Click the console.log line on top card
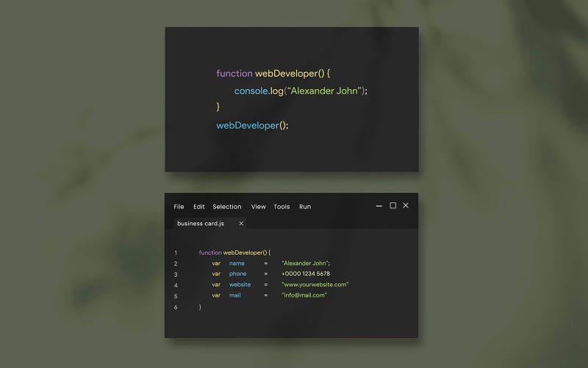This screenshot has height=368, width=588. [301, 91]
